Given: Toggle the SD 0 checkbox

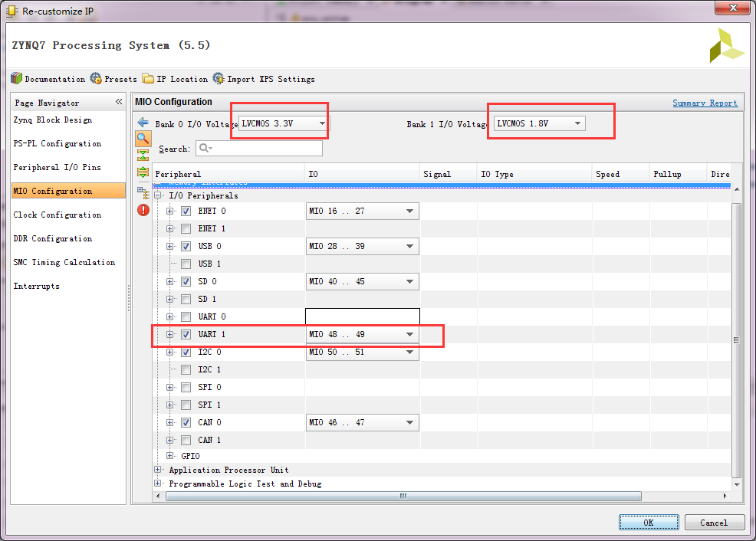Looking at the screenshot, I should point(186,281).
